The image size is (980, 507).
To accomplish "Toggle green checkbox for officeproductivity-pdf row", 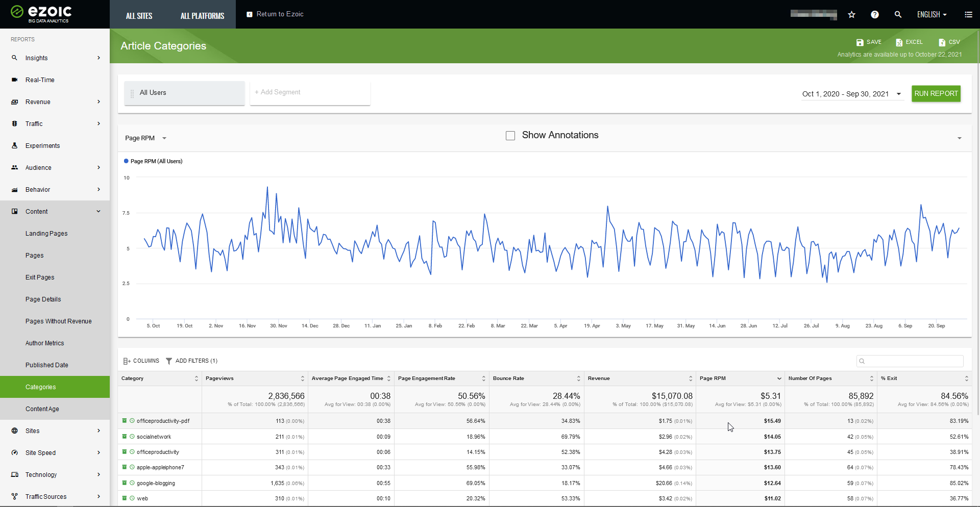I will (x=124, y=421).
